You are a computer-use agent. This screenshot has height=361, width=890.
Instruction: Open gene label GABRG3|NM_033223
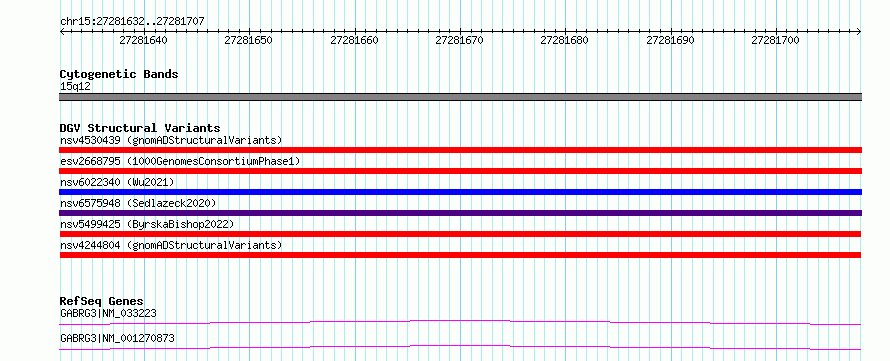[x=108, y=313]
